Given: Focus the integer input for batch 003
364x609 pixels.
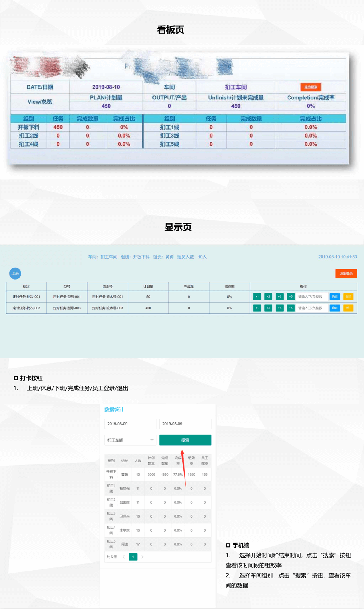Looking at the screenshot, I should (x=312, y=308).
